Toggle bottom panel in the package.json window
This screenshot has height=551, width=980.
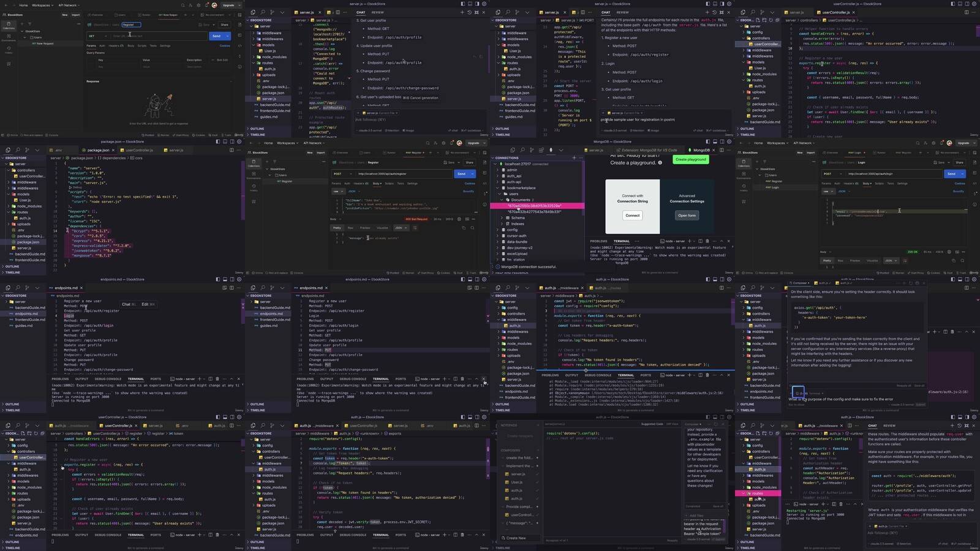pos(224,141)
